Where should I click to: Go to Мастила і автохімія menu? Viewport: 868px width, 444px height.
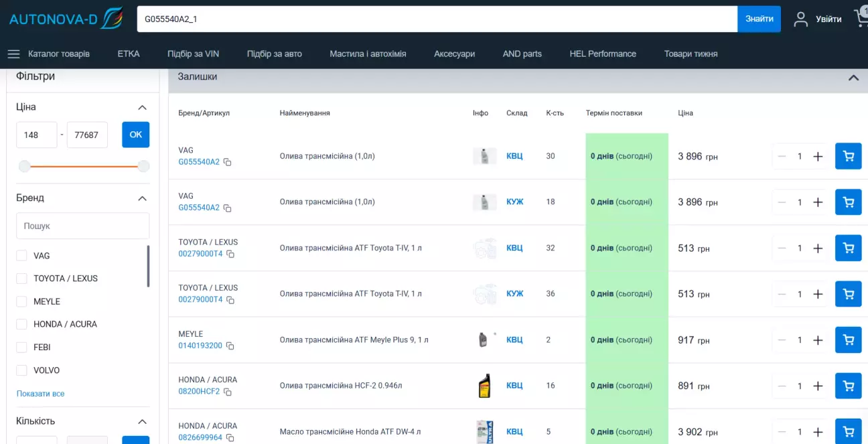(x=368, y=54)
